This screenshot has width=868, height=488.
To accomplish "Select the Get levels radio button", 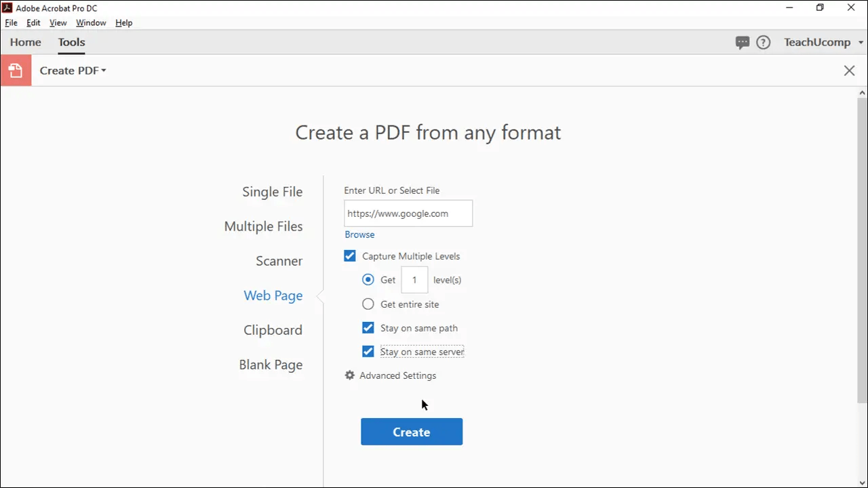I will click(x=368, y=279).
